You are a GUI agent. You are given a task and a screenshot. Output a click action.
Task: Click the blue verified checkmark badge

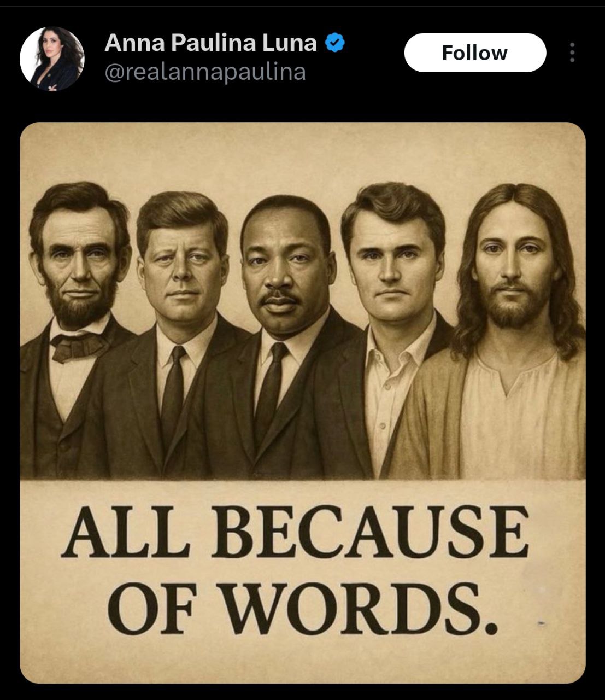point(335,43)
